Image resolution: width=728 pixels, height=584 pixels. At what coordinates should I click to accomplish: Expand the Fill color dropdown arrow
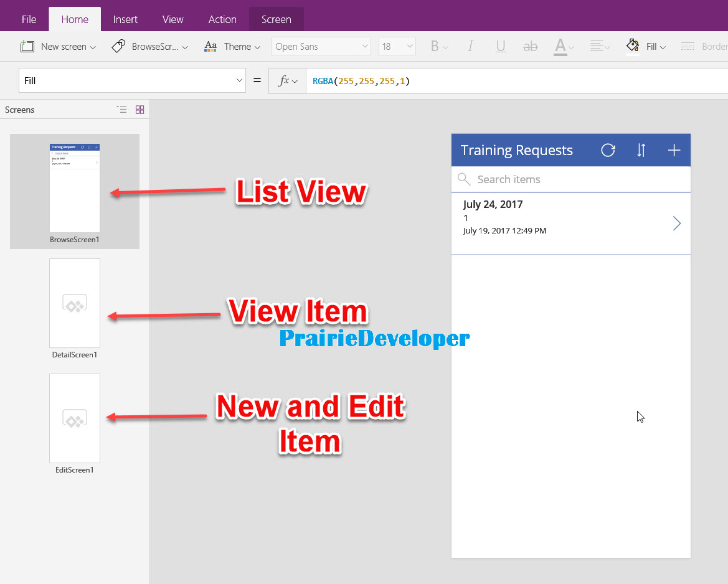tap(663, 47)
